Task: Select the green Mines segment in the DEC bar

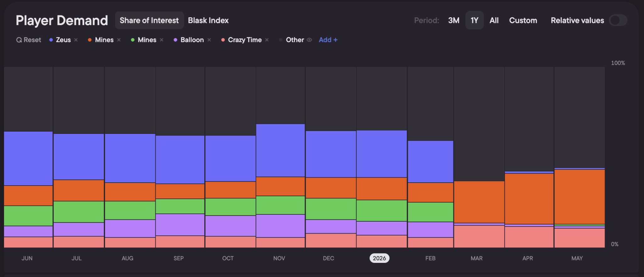Action: tap(331, 209)
